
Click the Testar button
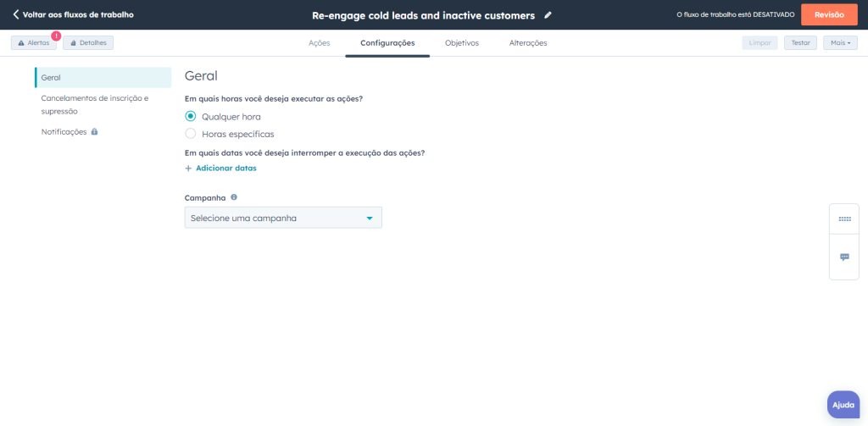(800, 43)
